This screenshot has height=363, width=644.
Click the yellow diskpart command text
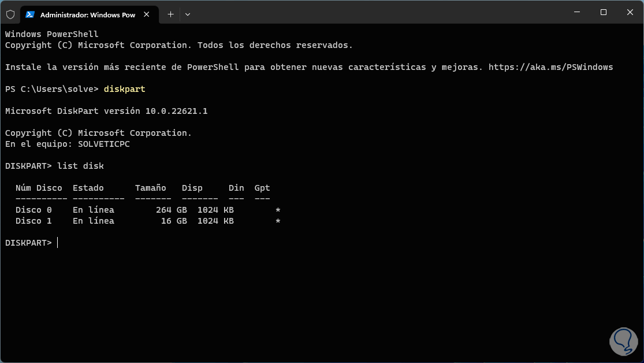(124, 89)
